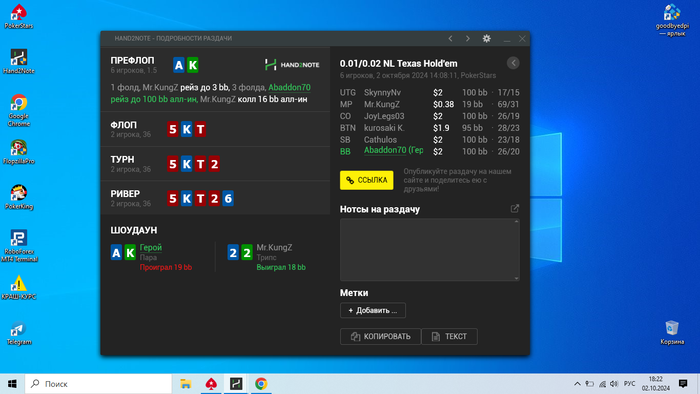Screen dimensions: 700x394
Task: Open RoboForex MT4 Terminal shortcut
Action: 19,246
